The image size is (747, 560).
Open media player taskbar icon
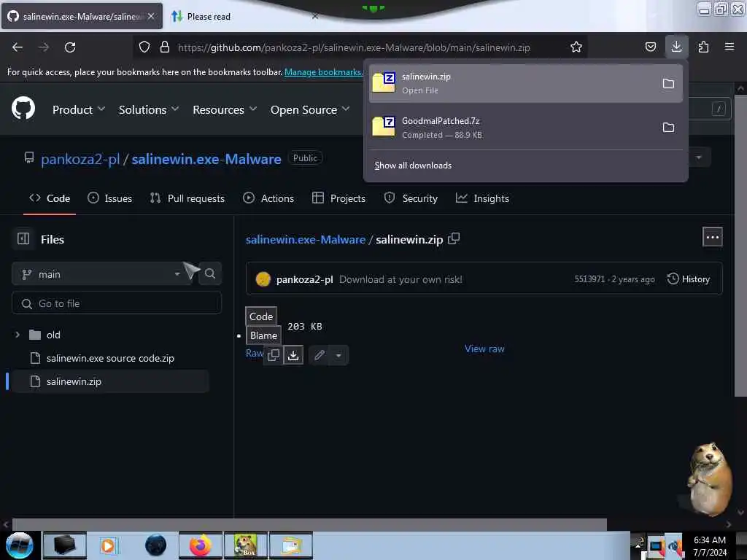(x=108, y=545)
